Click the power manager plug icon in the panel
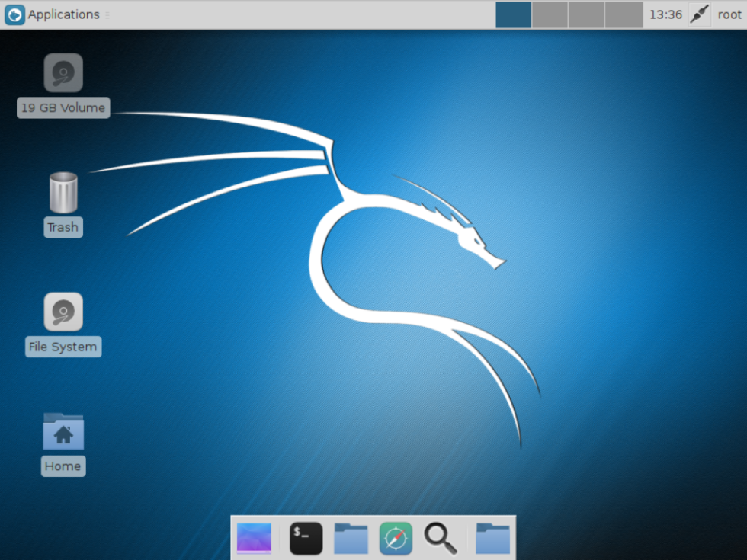747x560 pixels. (x=699, y=14)
